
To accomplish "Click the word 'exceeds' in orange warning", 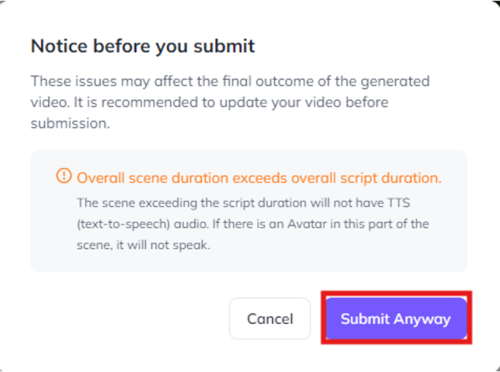I will click(x=260, y=178).
